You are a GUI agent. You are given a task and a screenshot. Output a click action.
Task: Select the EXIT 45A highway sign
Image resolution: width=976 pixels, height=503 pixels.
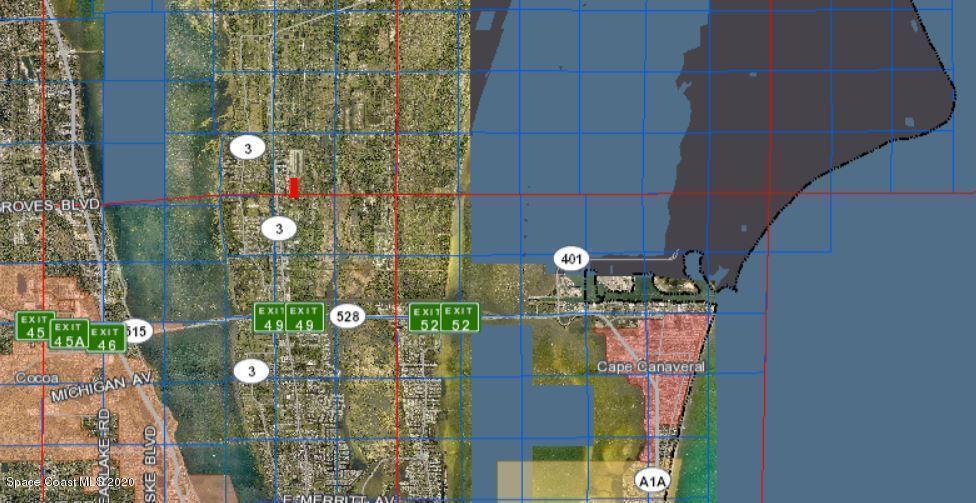tap(69, 333)
